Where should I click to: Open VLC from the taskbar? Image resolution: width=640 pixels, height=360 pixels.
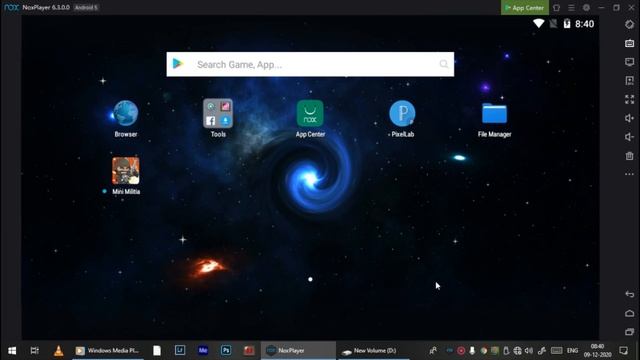(x=58, y=351)
